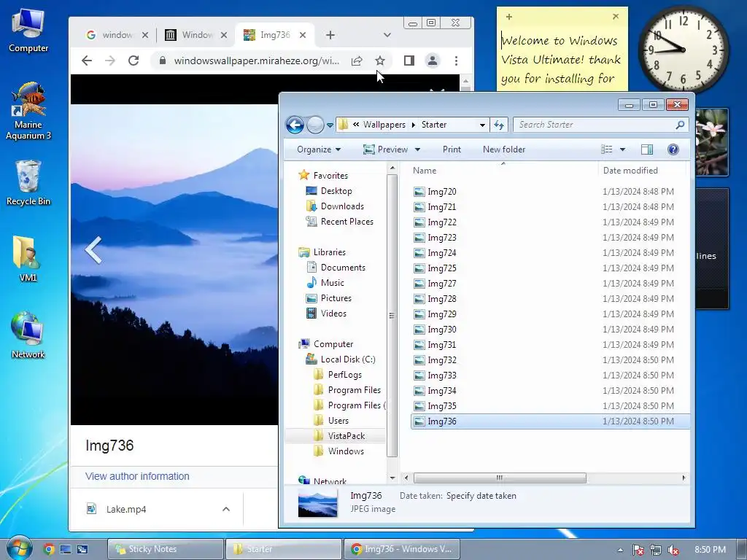
Task: Open Marine Aquarium 3 desktop shortcut
Action: (28, 111)
